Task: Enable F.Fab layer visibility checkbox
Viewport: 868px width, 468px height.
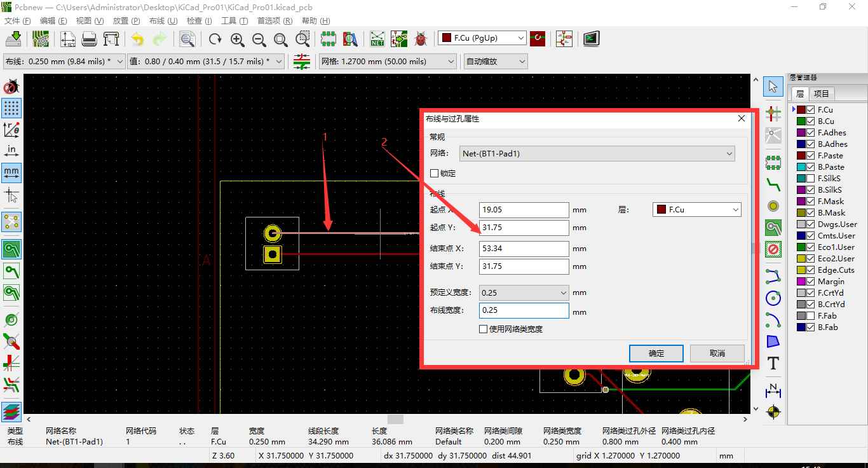Action: 811,316
